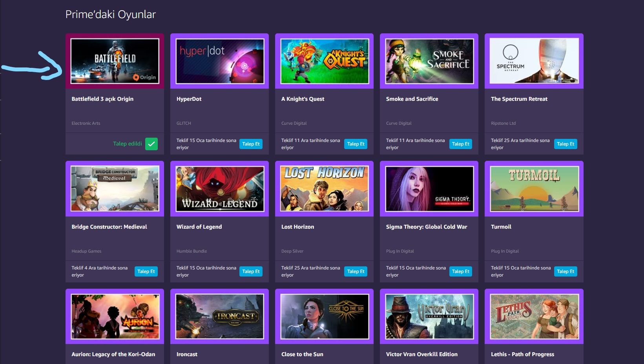Open the Victor Vran Overkill Edition cover art
The image size is (644, 364).
click(429, 317)
